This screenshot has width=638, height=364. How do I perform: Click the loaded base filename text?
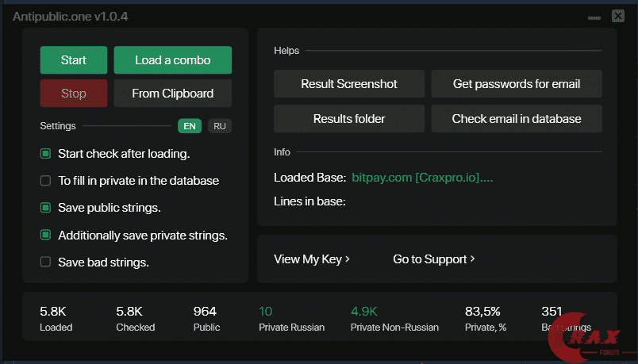tap(422, 178)
